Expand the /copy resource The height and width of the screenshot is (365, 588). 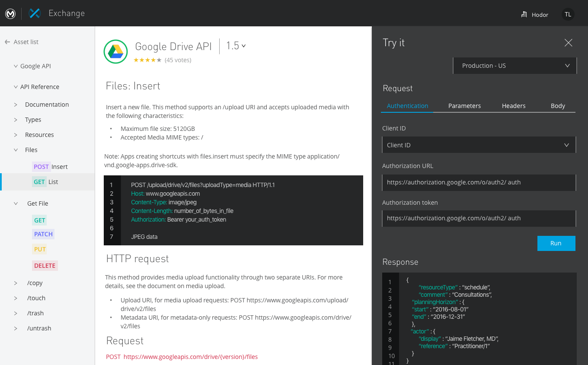pos(16,283)
